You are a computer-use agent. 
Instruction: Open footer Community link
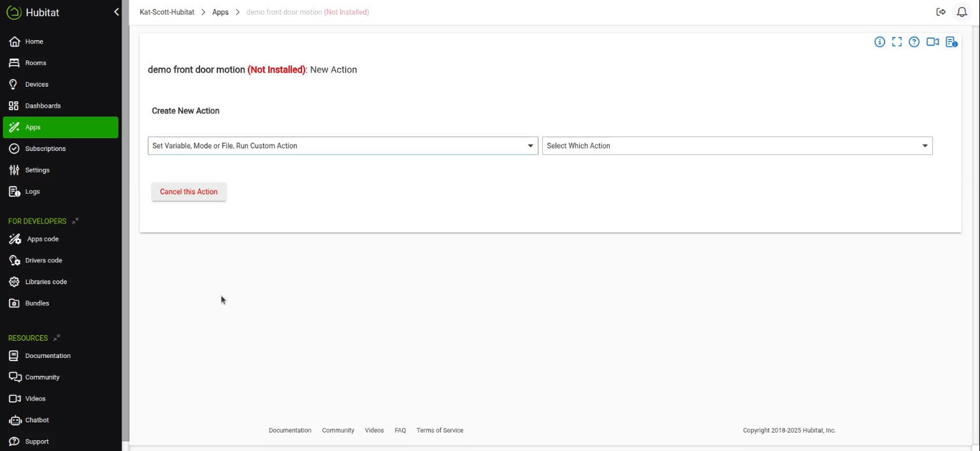pos(338,431)
